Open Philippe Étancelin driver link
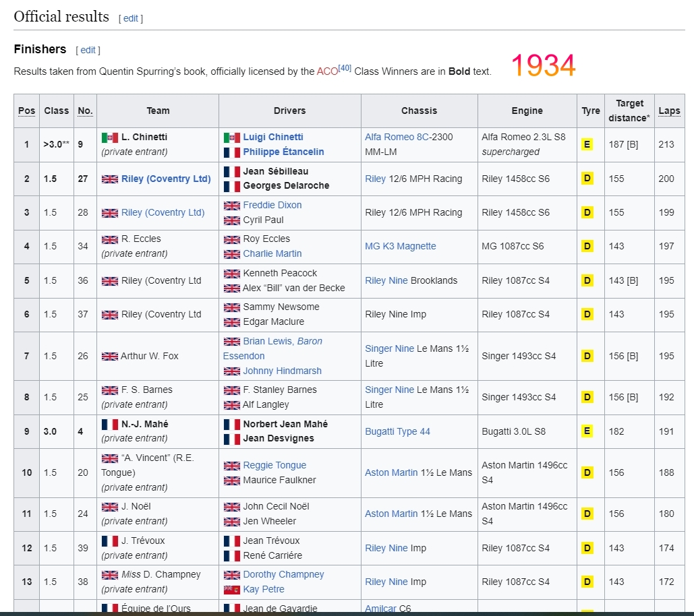 (283, 152)
